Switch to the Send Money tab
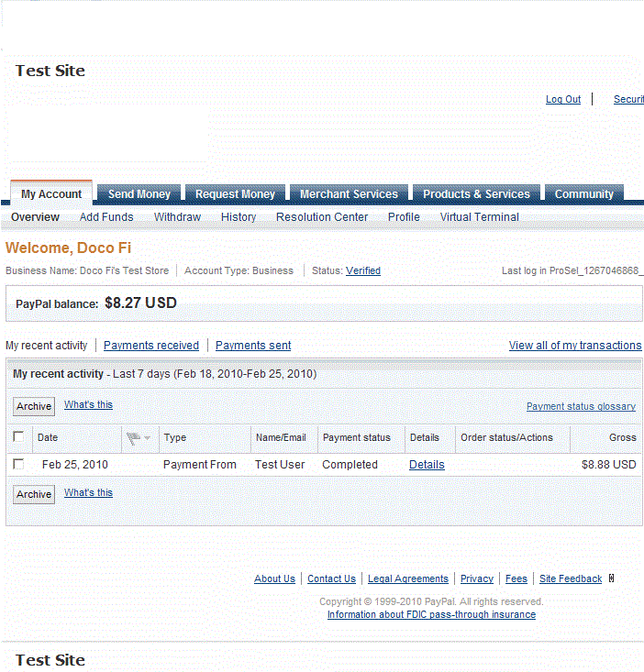644x672 pixels. pyautogui.click(x=139, y=194)
